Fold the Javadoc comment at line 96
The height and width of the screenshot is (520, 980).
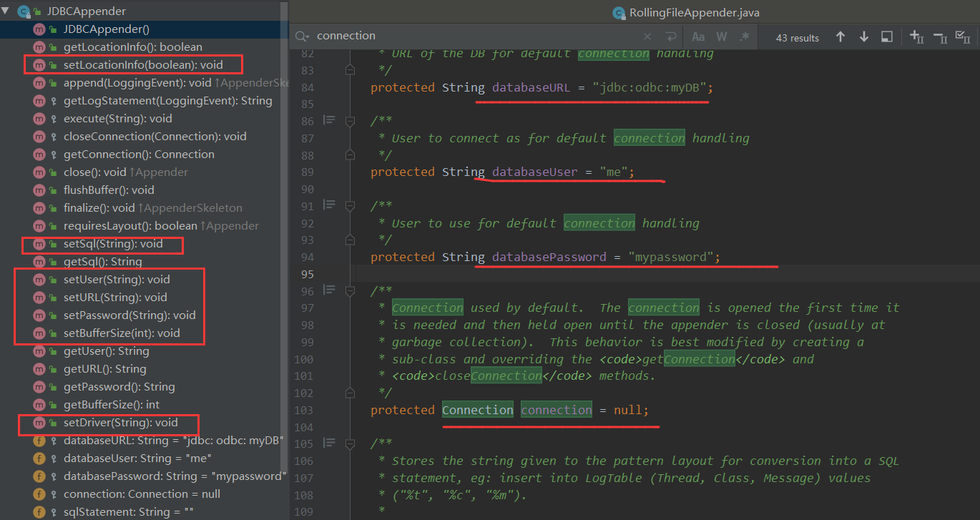click(x=351, y=291)
